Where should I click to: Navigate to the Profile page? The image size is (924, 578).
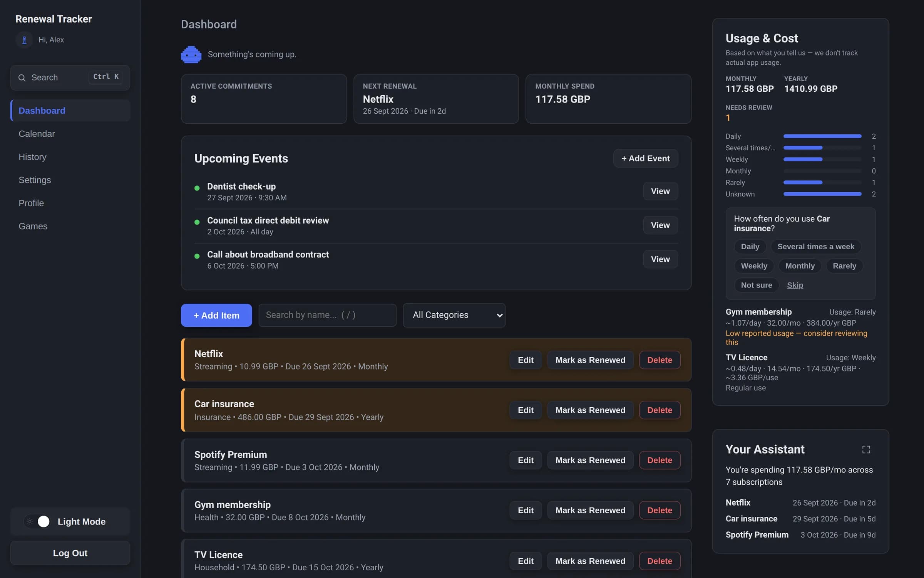tap(70, 203)
